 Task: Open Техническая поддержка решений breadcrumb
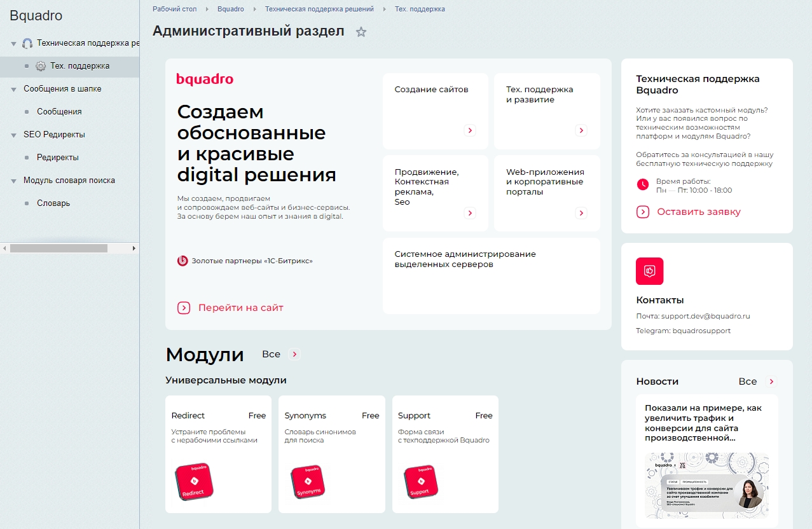319,9
